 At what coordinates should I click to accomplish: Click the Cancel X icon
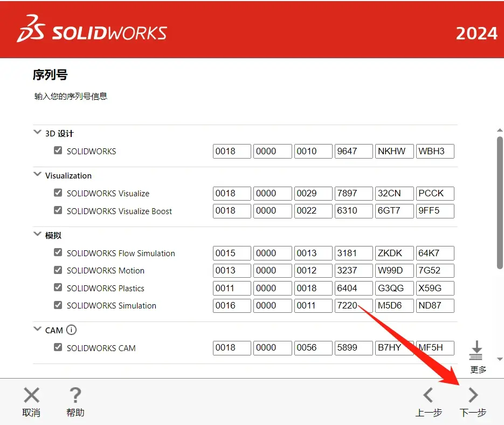(31, 395)
